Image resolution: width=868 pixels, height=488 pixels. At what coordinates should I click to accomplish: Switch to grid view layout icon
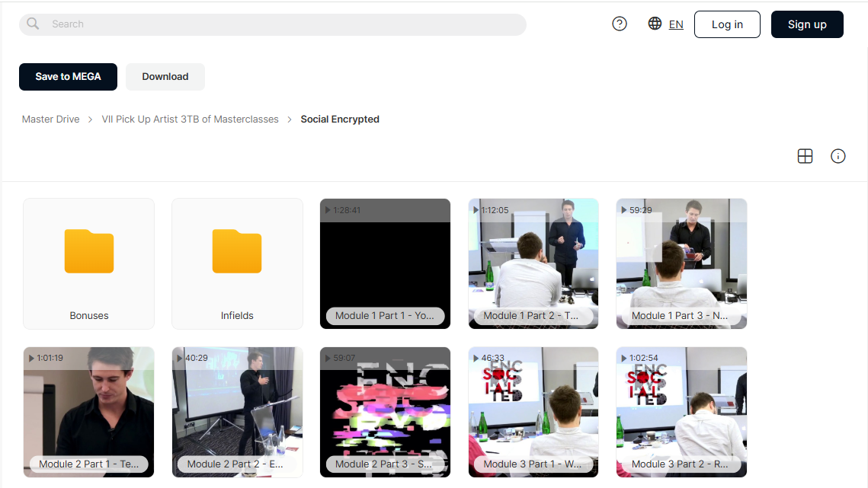coord(805,156)
